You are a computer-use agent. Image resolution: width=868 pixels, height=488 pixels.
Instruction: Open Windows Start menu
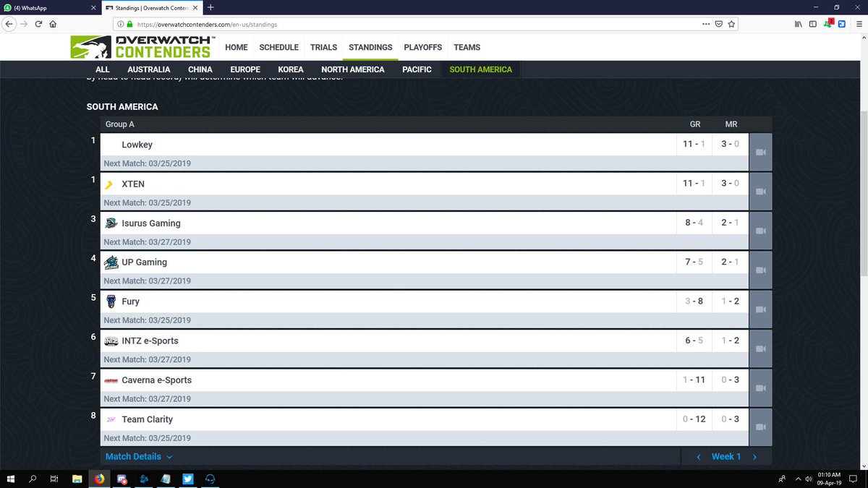pyautogui.click(x=11, y=479)
